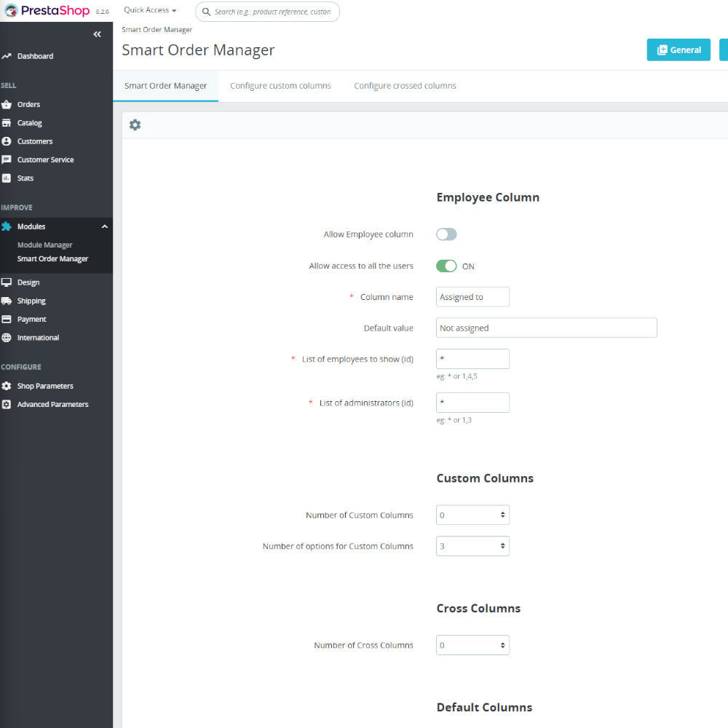Click the Employee Column heading
The height and width of the screenshot is (728, 728).
[x=488, y=197]
